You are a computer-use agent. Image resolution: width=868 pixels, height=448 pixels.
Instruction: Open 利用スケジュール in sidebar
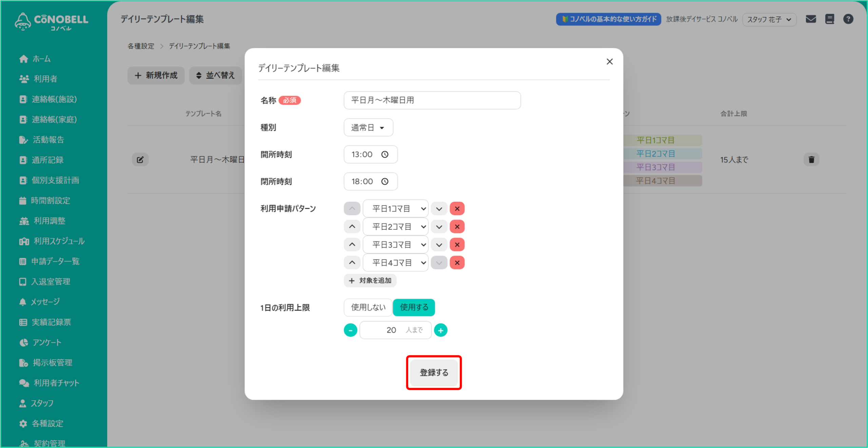click(x=59, y=241)
